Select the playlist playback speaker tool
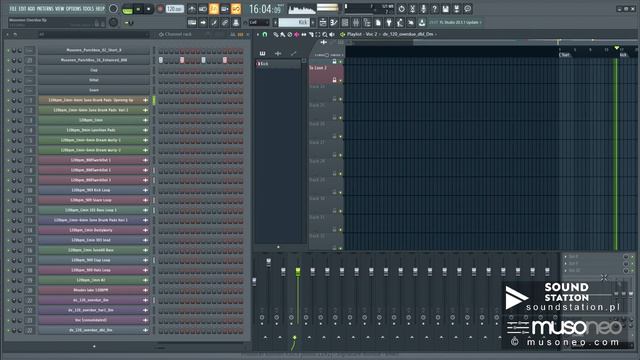 [x=332, y=35]
